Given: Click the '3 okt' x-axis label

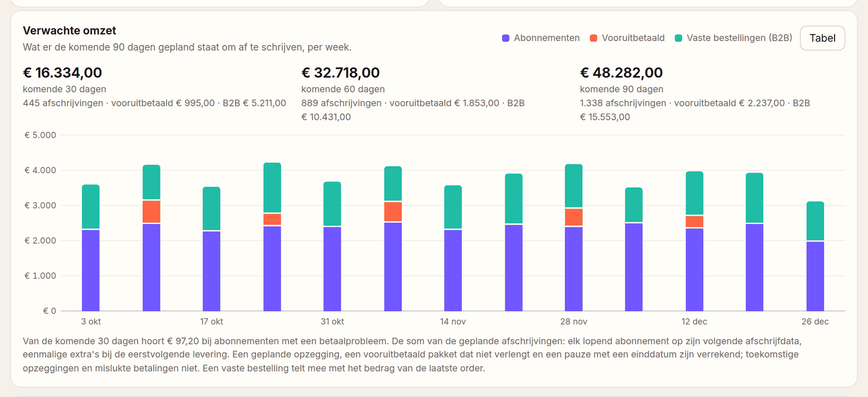Looking at the screenshot, I should 91,321.
